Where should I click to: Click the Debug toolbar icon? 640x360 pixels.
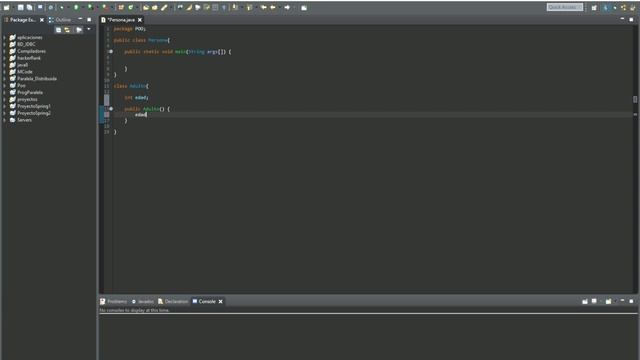click(x=61, y=7)
